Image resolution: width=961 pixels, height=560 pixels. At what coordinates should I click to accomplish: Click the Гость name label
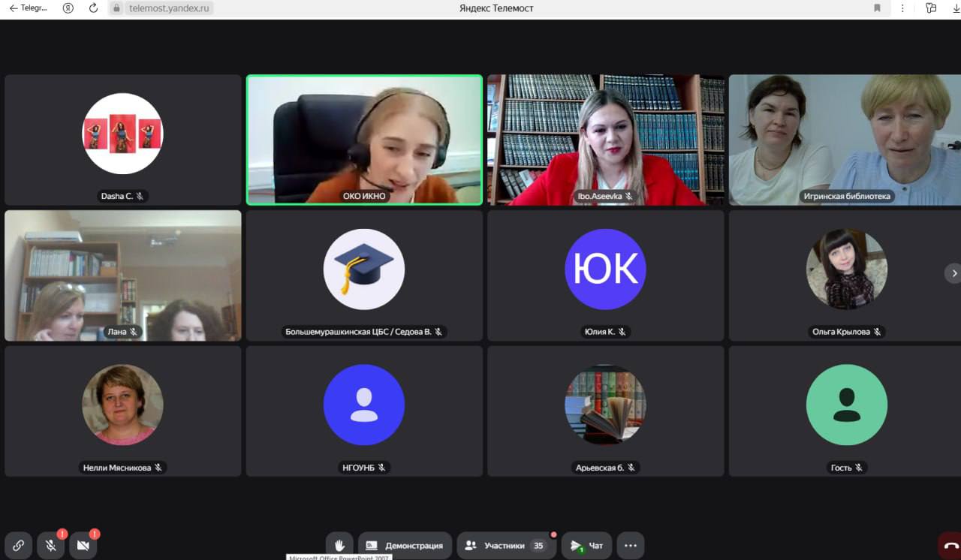point(847,468)
